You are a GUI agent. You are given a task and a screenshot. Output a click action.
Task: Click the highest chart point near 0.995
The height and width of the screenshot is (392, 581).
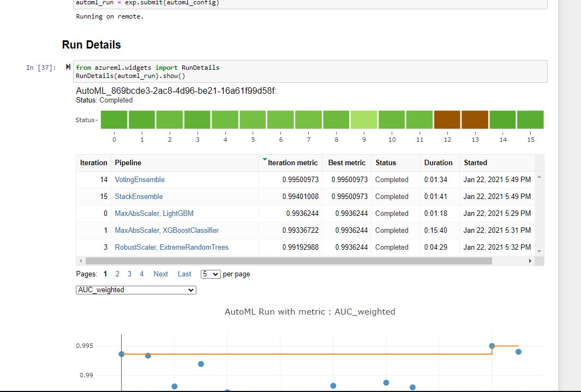click(492, 346)
